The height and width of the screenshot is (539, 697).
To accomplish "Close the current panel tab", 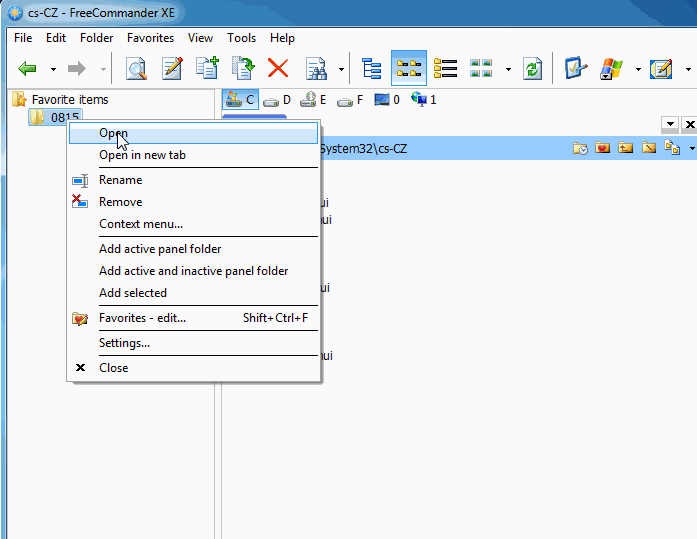I will pos(689,124).
